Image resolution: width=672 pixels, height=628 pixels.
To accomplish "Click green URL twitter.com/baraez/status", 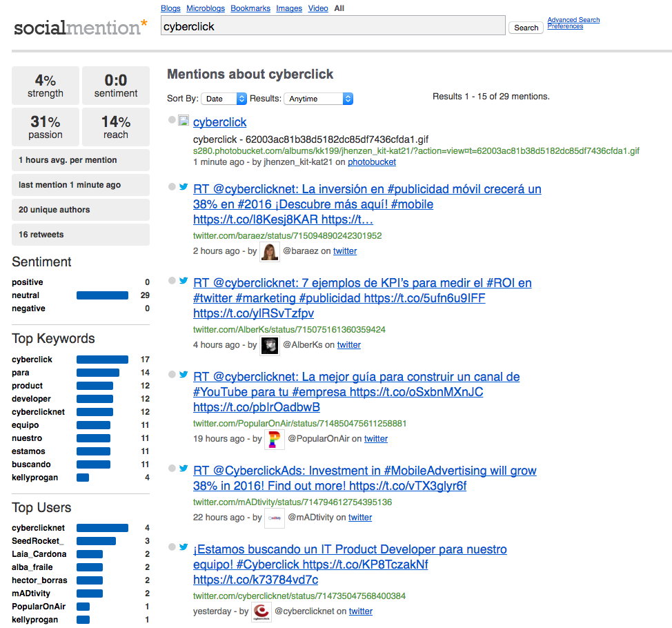I will [287, 236].
